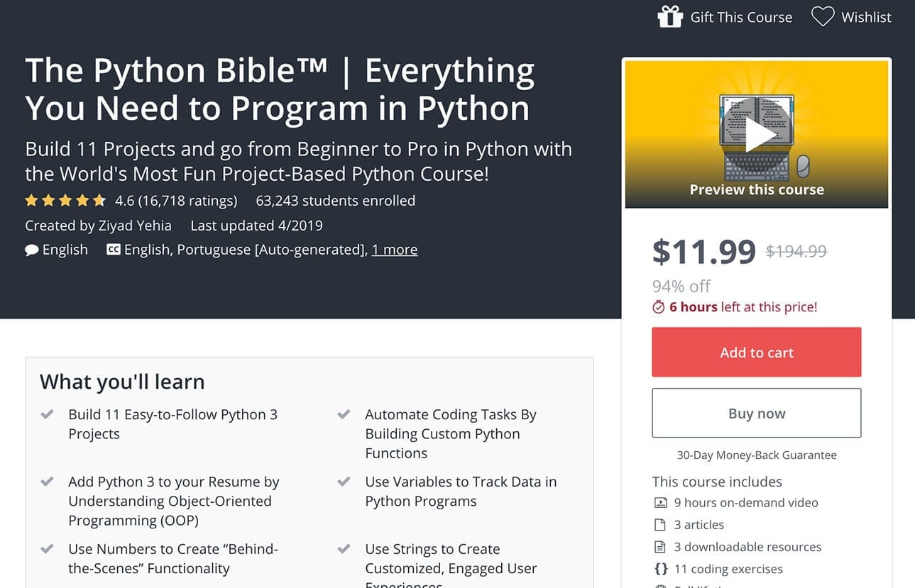915x588 pixels.
Task: Click the Wishlist text link
Action: coord(866,17)
